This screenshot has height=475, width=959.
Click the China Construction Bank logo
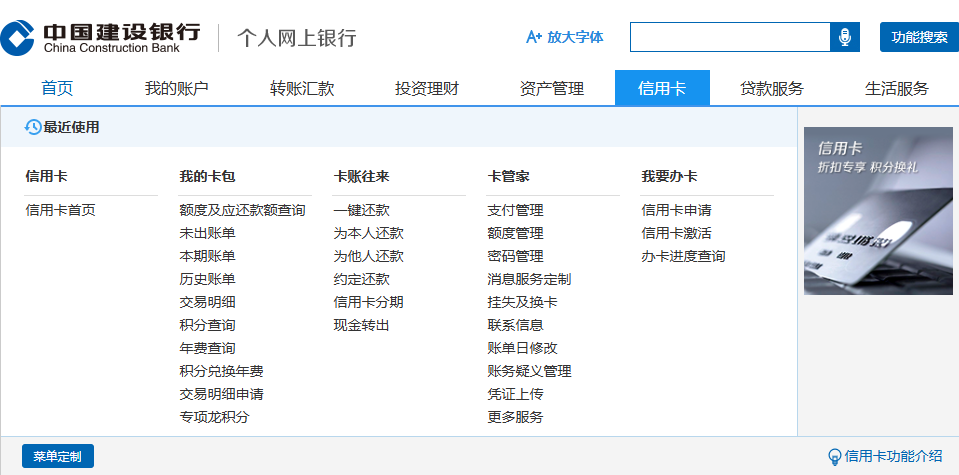(x=100, y=37)
